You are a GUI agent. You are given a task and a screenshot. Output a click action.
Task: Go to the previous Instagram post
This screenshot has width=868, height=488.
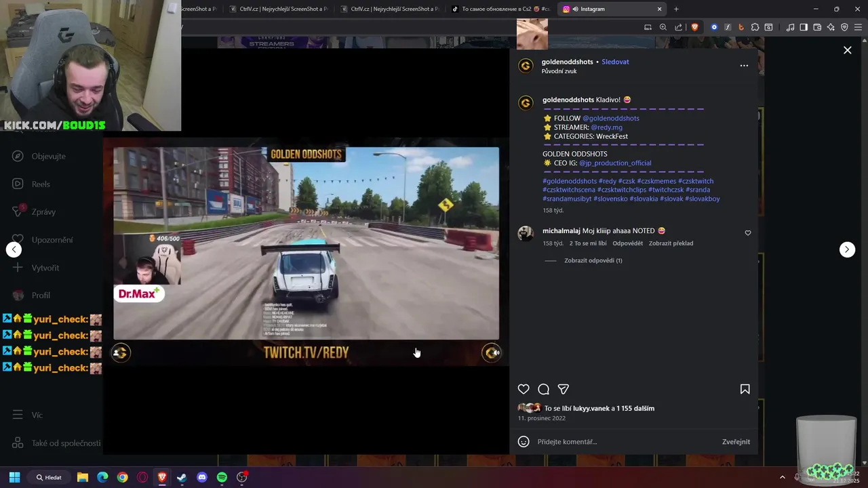coord(14,249)
